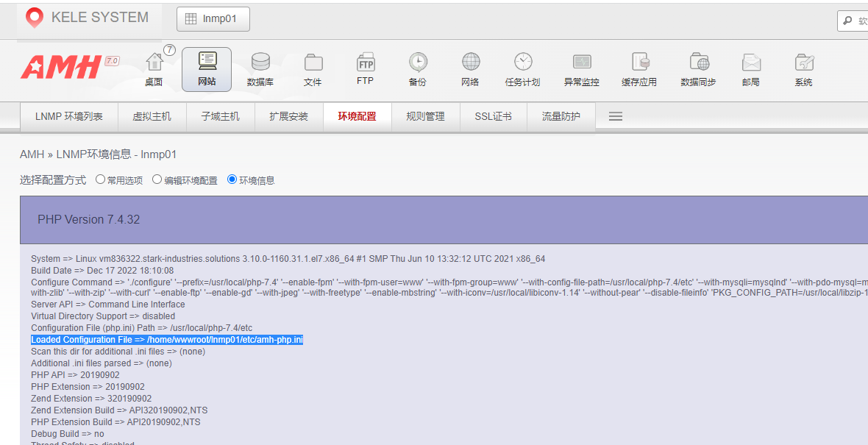This screenshot has height=445, width=868.
Task: Switch to the 规则管理 tab
Action: point(425,116)
